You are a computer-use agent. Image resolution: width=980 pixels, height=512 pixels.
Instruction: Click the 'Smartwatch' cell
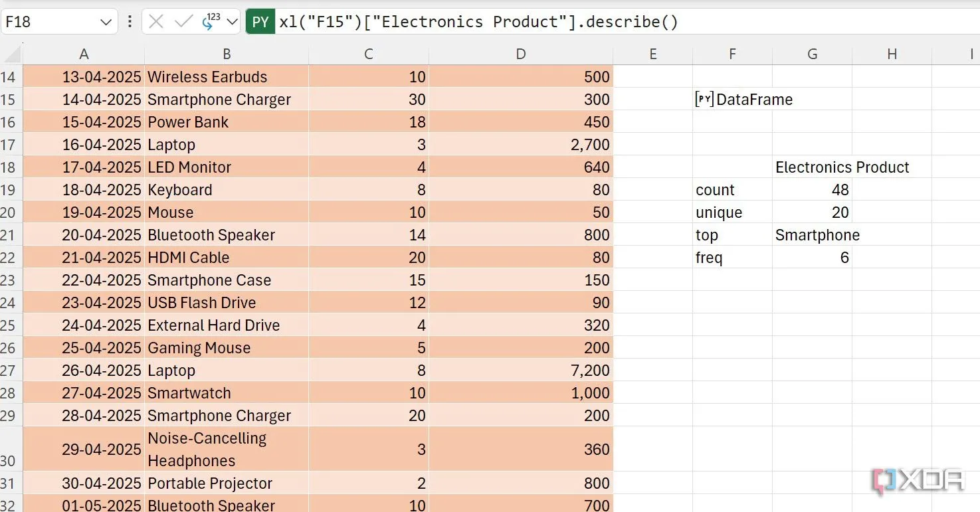pos(227,393)
